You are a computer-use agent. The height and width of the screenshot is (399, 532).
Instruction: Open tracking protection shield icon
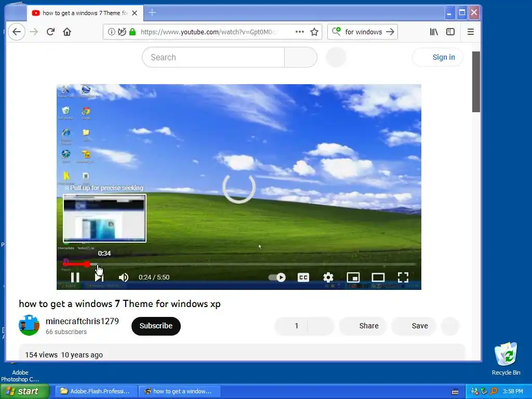click(122, 32)
